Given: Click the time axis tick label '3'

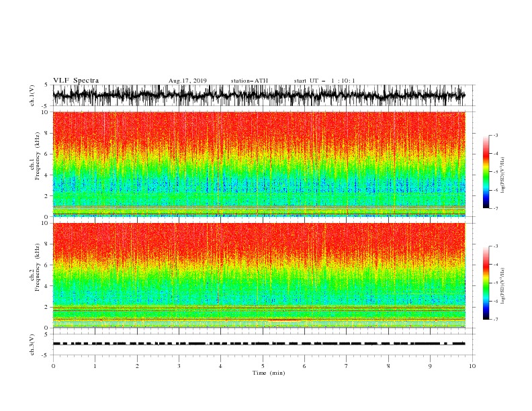Looking at the screenshot, I should (179, 366).
